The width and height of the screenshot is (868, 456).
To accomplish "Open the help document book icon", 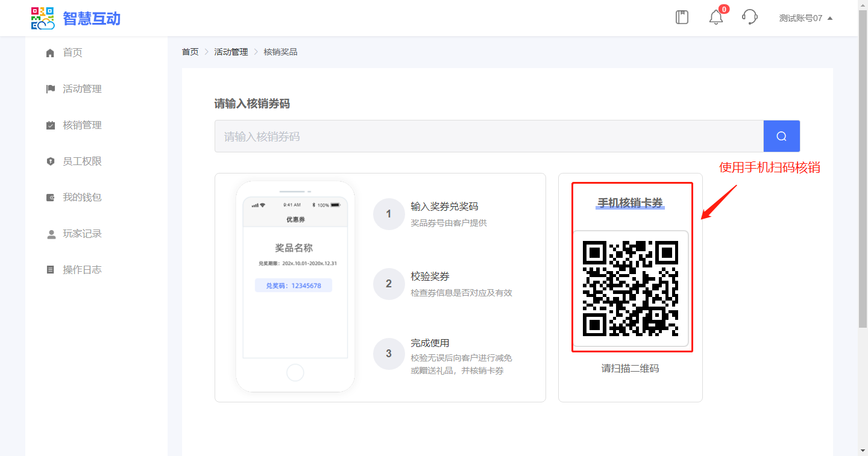I will (682, 17).
